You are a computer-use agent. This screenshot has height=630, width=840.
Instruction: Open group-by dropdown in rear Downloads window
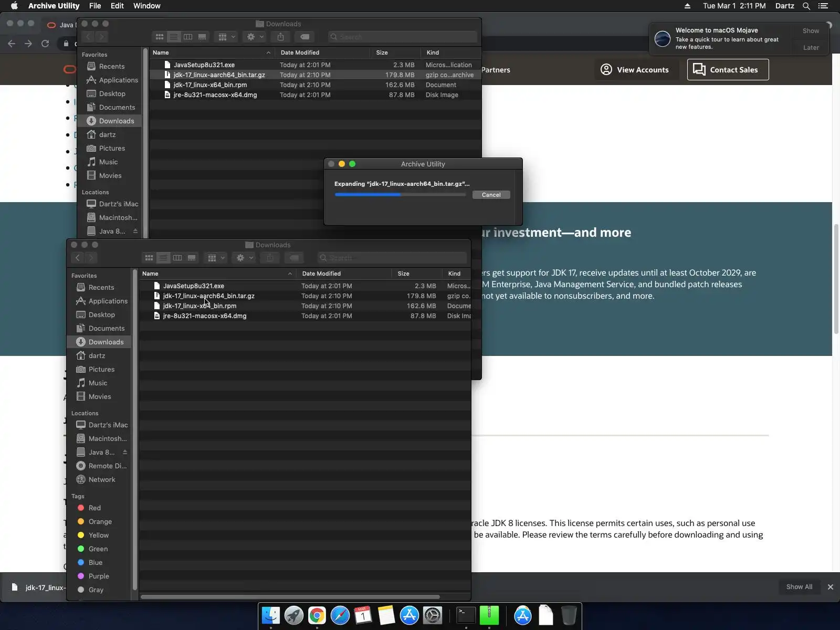click(226, 37)
